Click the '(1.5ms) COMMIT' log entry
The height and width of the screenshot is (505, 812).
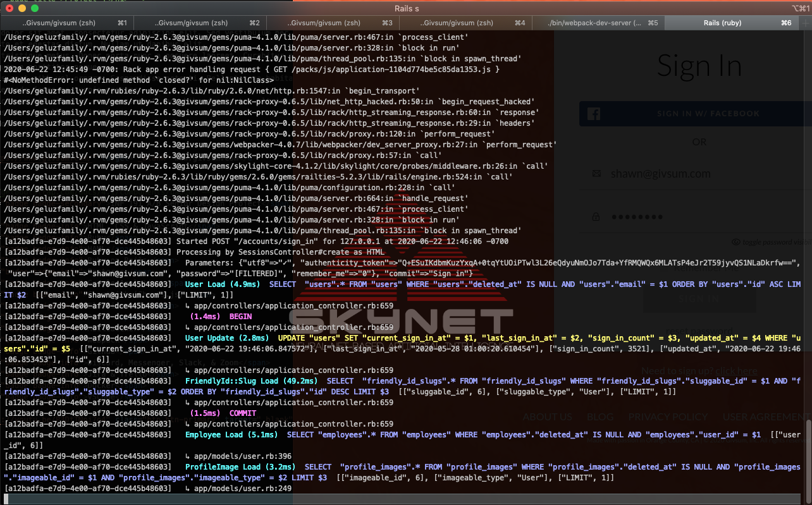tap(223, 413)
